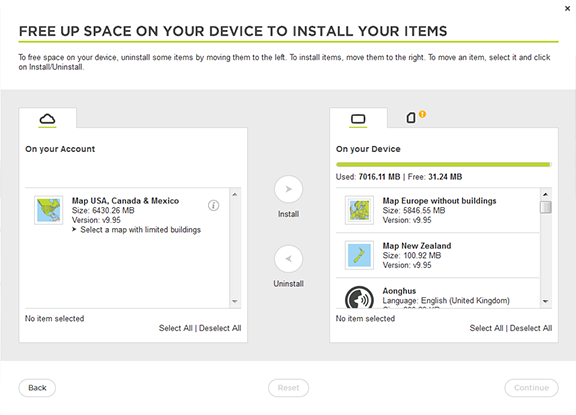Switch to the memory card tab
The width and height of the screenshot is (576, 415).
point(411,118)
